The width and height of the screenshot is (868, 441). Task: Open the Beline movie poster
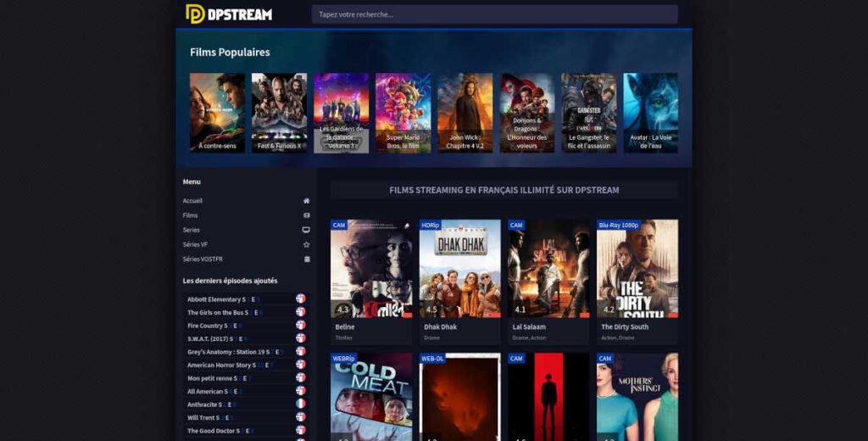coord(371,269)
